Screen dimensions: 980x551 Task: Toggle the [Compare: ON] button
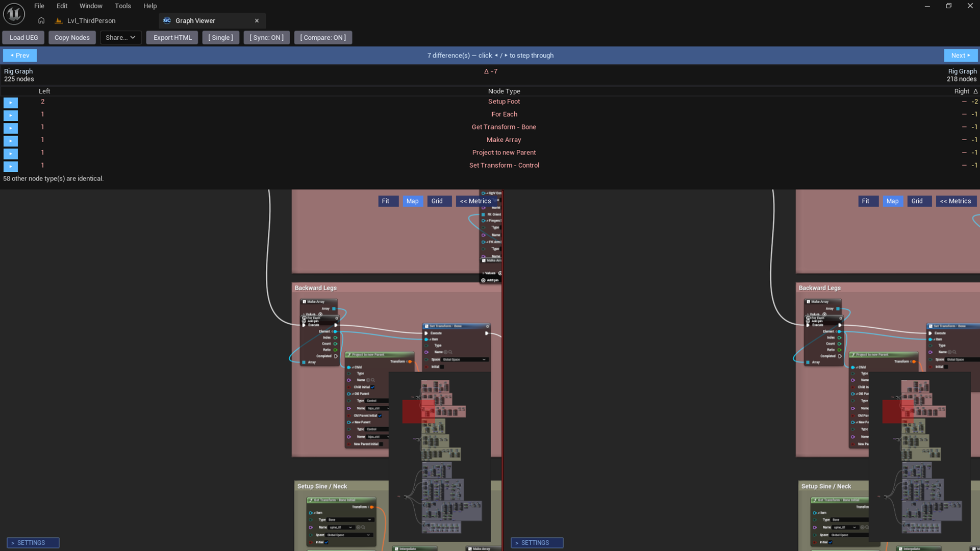coord(323,38)
